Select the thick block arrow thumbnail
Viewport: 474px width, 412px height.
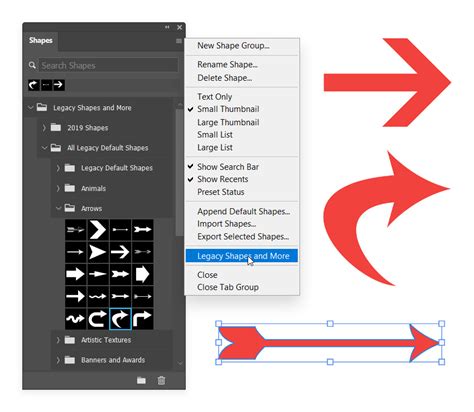pyautogui.click(x=76, y=274)
